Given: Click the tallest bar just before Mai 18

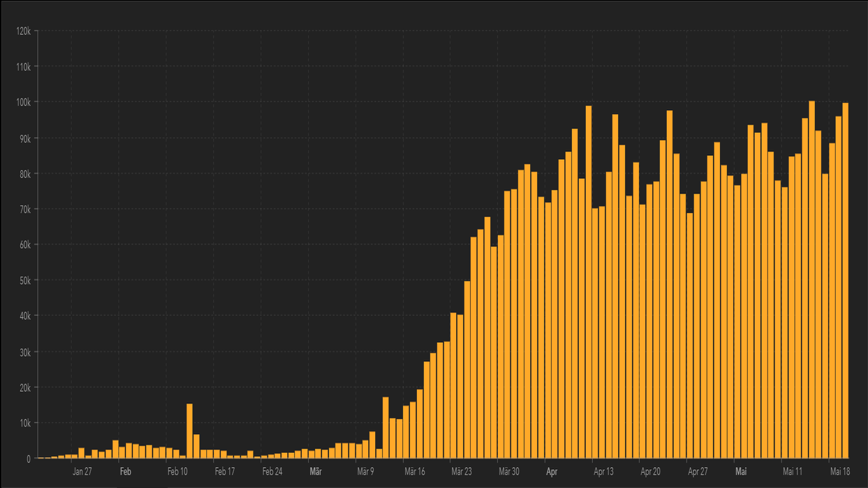Looking at the screenshot, I should tap(811, 280).
